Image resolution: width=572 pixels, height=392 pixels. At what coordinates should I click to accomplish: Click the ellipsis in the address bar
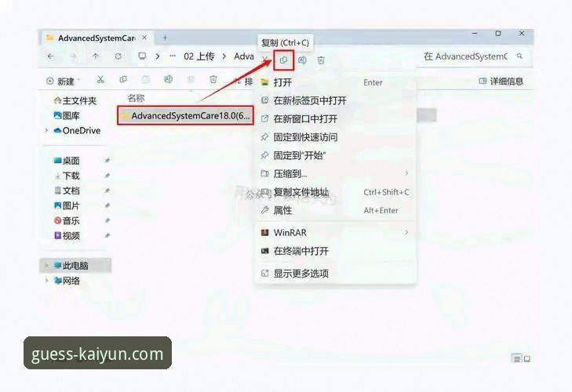point(173,56)
